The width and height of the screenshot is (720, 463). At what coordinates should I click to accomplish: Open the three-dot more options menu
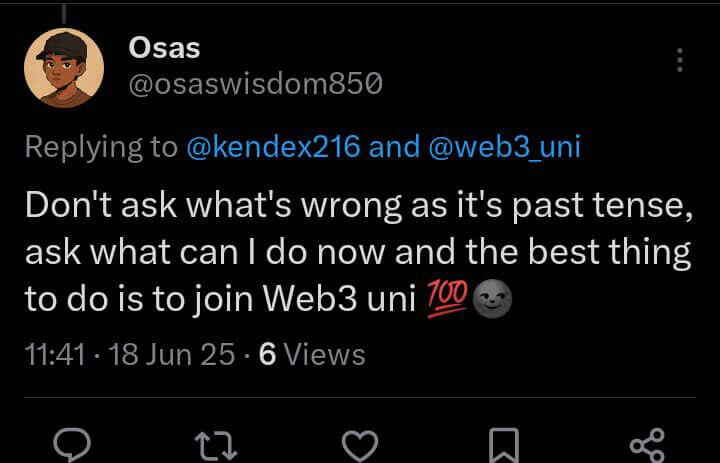(x=680, y=60)
